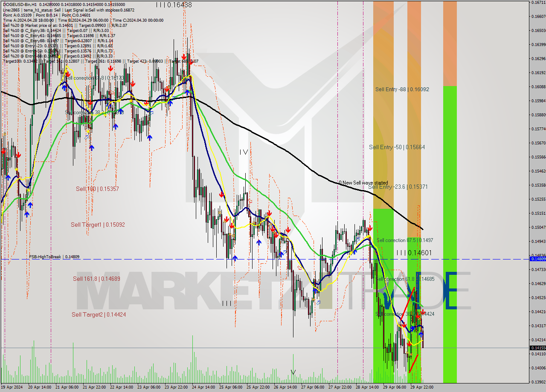The image size is (546, 392).
Task: Click the '27 Apr 22:00' time axis label
Action: tap(340, 387)
